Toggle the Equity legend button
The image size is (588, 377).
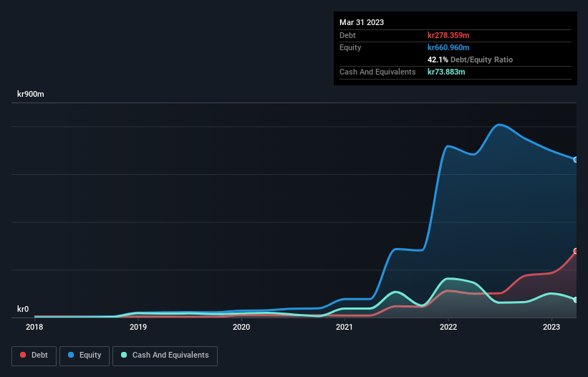[x=85, y=355]
